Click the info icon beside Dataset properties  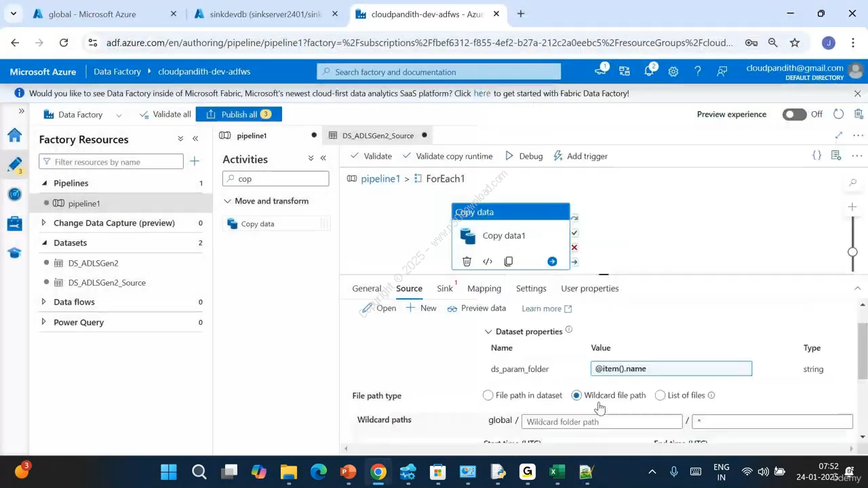tap(569, 330)
